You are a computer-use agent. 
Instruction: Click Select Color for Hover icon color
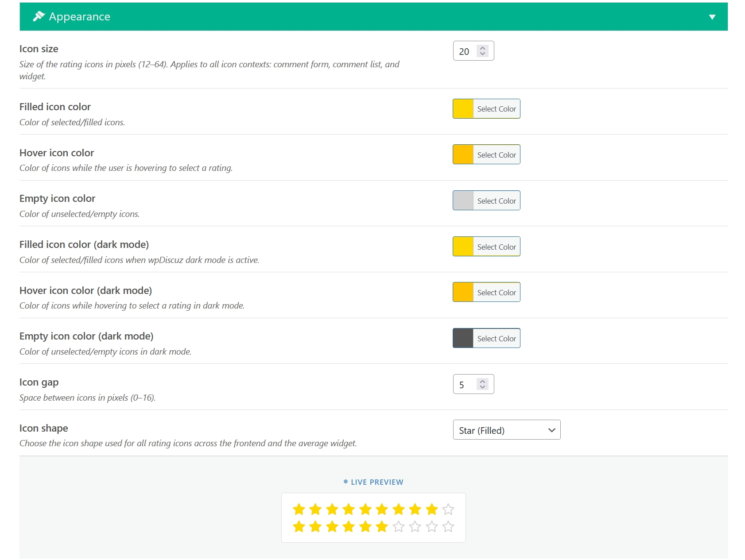pyautogui.click(x=497, y=155)
